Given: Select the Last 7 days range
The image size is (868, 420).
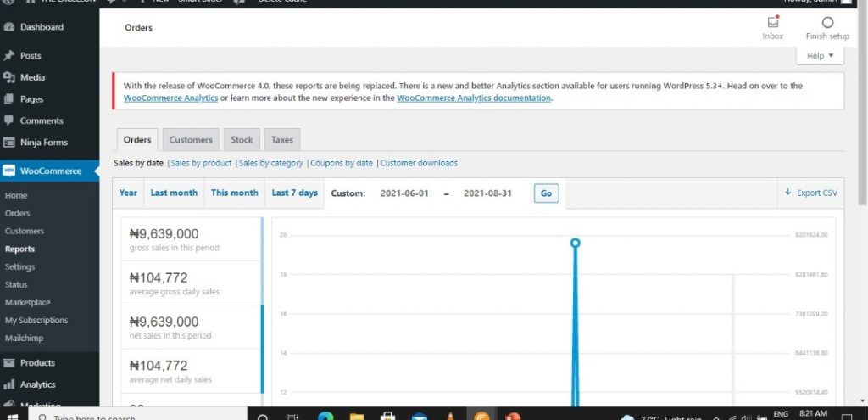Looking at the screenshot, I should point(294,193).
